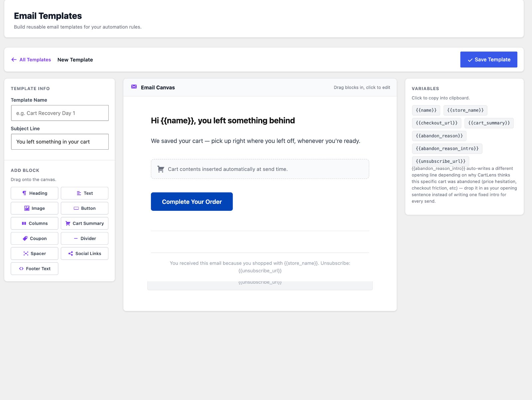532x400 pixels.
Task: Click the 'Email Canvas' panel title
Action: tap(158, 87)
